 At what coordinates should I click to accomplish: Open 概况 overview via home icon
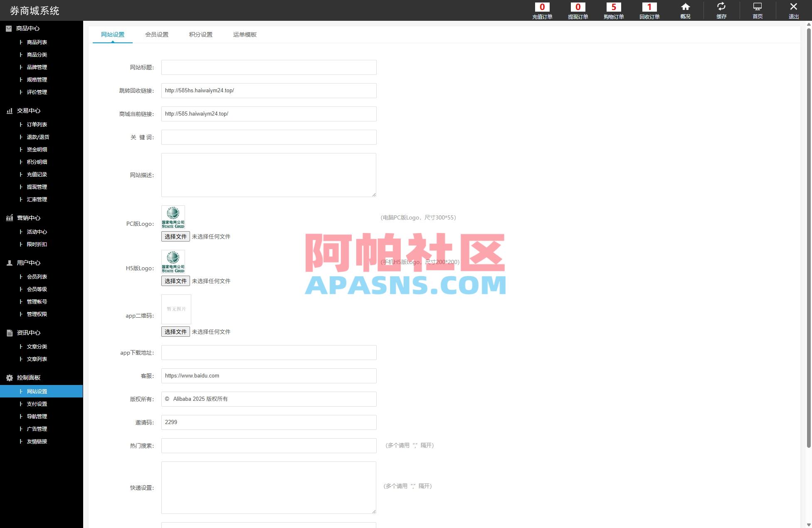(x=685, y=10)
